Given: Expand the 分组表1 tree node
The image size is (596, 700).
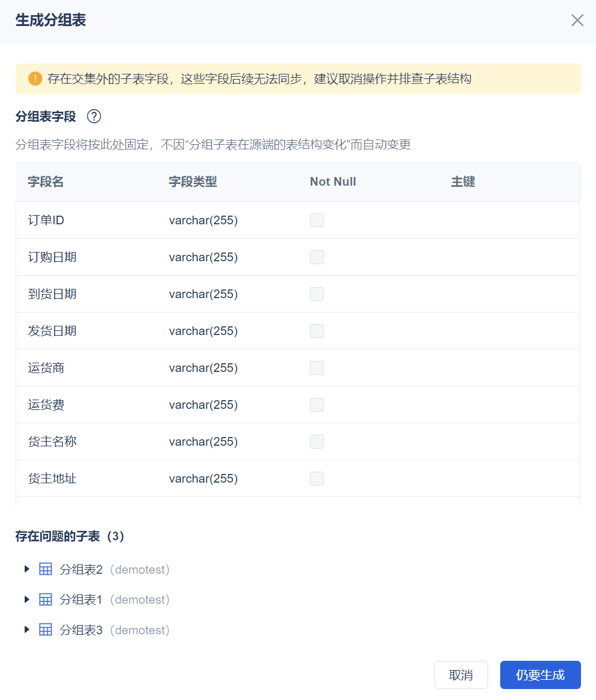Looking at the screenshot, I should pos(27,600).
